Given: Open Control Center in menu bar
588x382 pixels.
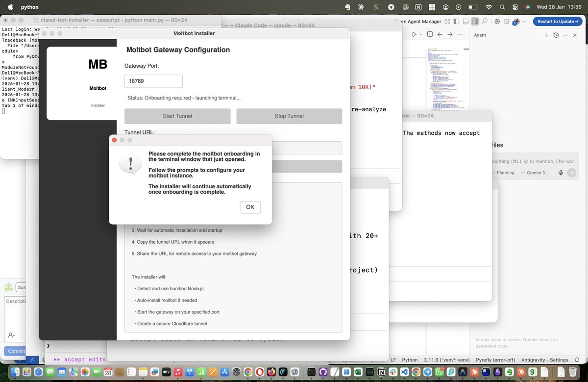Looking at the screenshot, I should coord(515,7).
